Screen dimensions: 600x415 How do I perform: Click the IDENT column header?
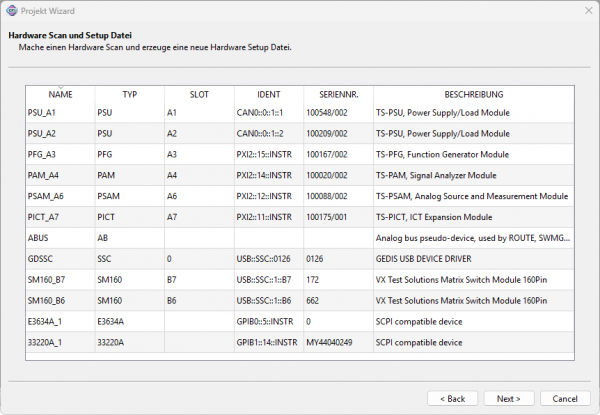tap(268, 94)
